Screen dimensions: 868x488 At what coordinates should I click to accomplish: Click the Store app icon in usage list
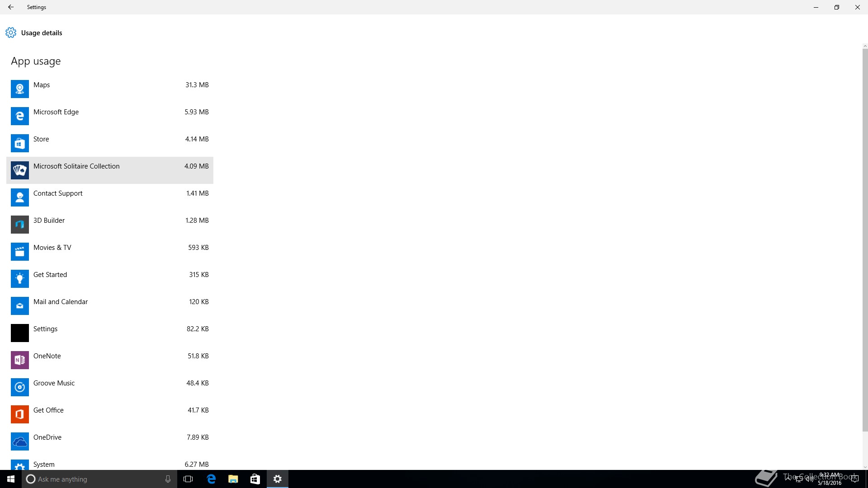coord(20,143)
